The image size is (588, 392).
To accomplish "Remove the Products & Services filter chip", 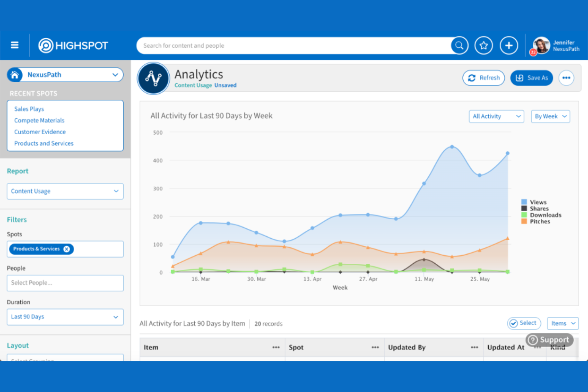I will pos(66,249).
